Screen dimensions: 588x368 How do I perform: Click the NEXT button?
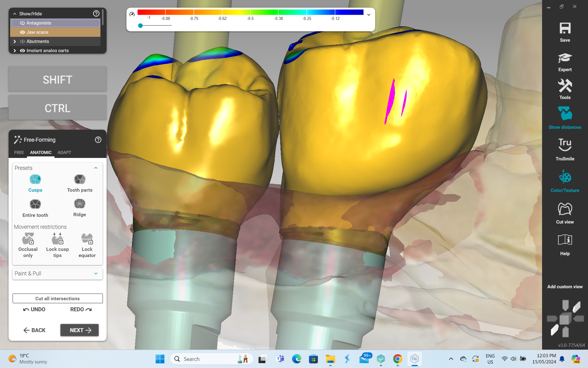79,330
